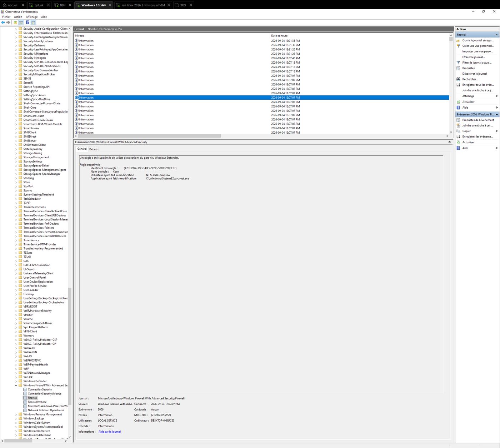Viewport: 500px width, 448px height.
Task: Close the event details preview pane
Action: pyautogui.click(x=450, y=142)
